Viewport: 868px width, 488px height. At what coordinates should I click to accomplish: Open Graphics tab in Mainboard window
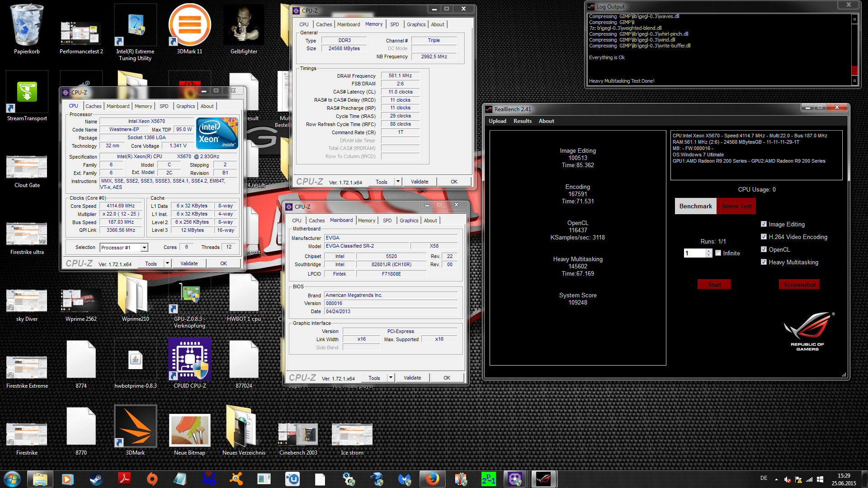click(x=409, y=221)
